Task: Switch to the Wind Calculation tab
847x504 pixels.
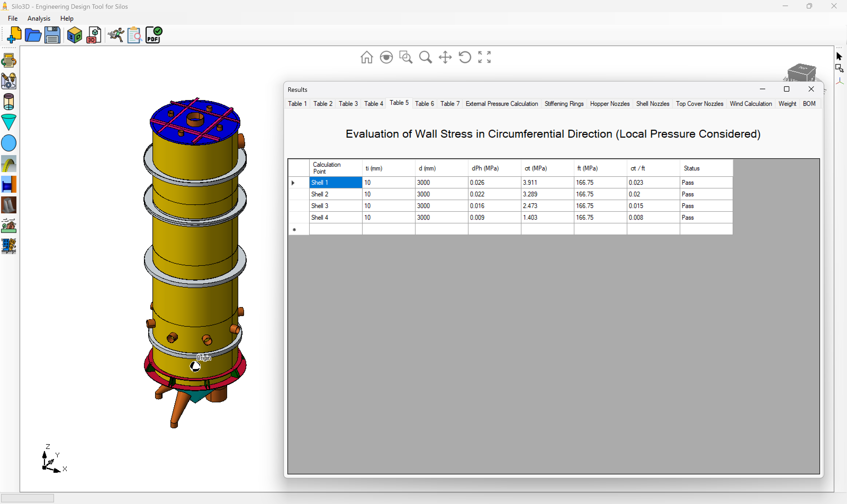Action: [751, 103]
